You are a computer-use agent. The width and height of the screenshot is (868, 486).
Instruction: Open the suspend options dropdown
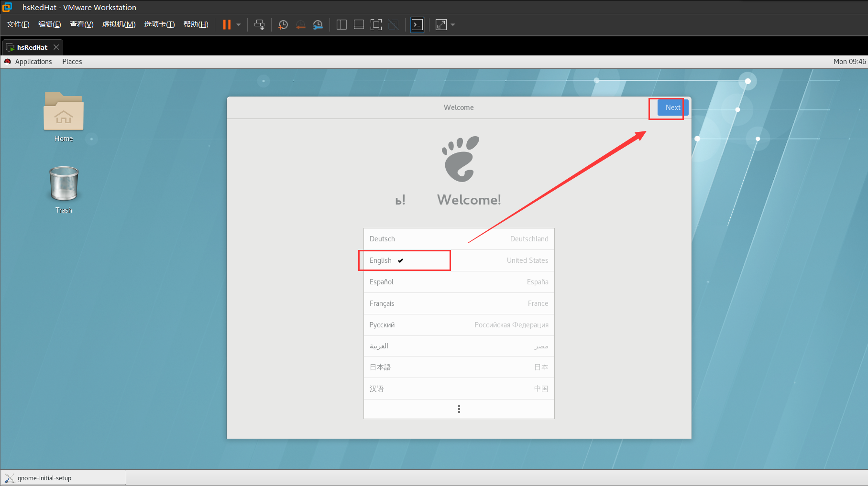[x=238, y=24]
